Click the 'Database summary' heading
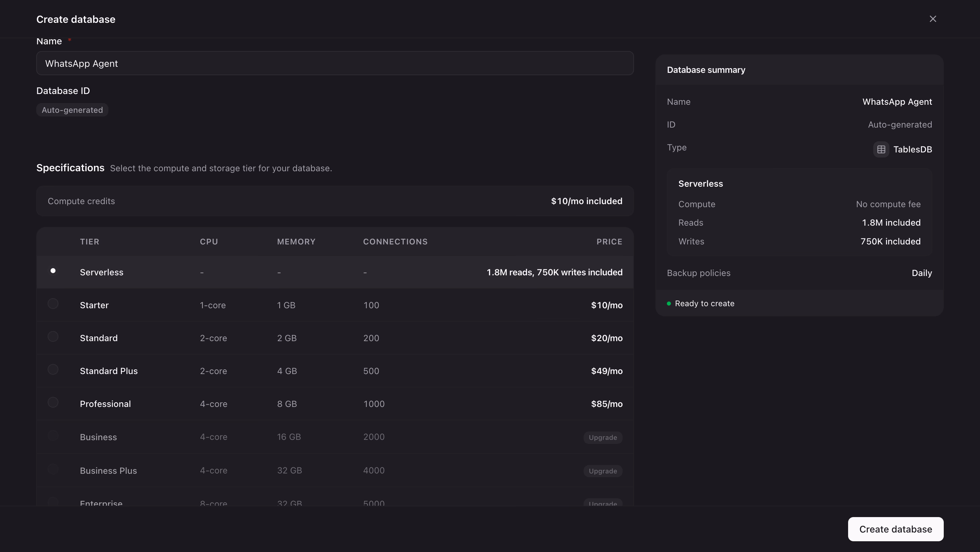Image resolution: width=980 pixels, height=552 pixels. (706, 70)
